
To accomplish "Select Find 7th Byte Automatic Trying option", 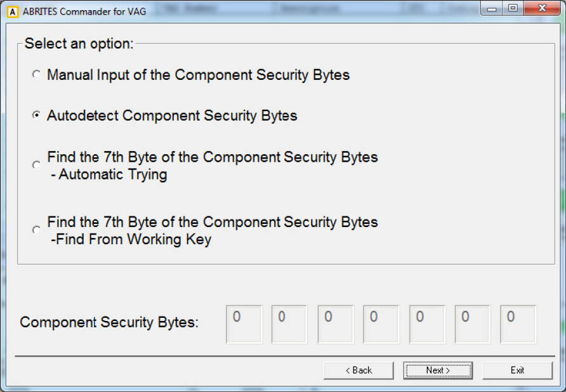I will pyautogui.click(x=36, y=165).
